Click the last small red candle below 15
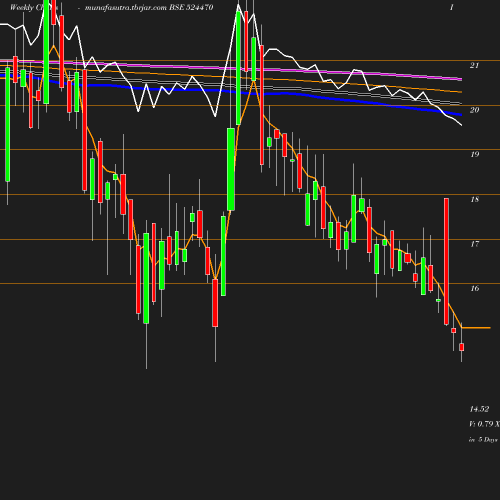 [462, 347]
